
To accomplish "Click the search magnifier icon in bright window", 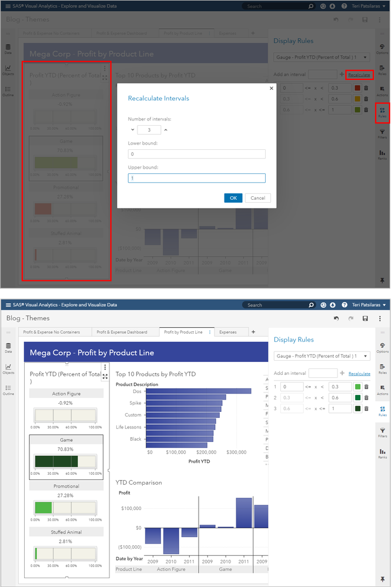I will point(311,305).
